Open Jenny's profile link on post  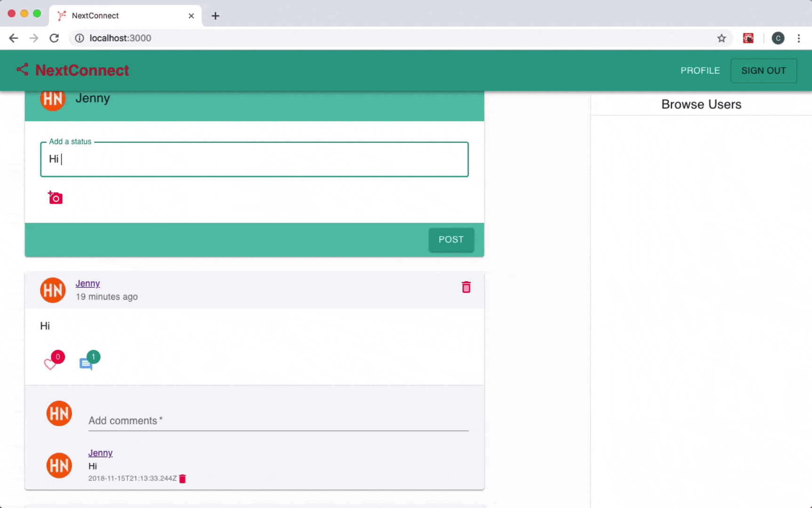click(88, 283)
